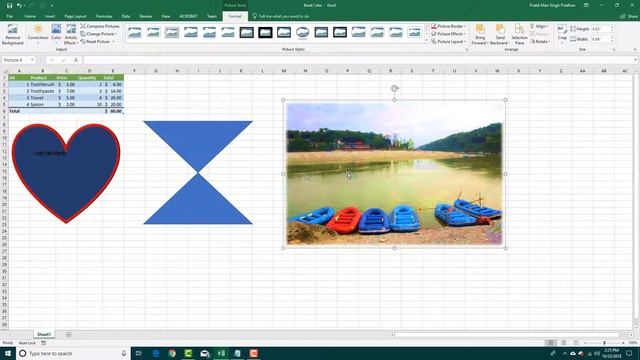
Task: Switch to the Review tab
Action: click(x=145, y=16)
